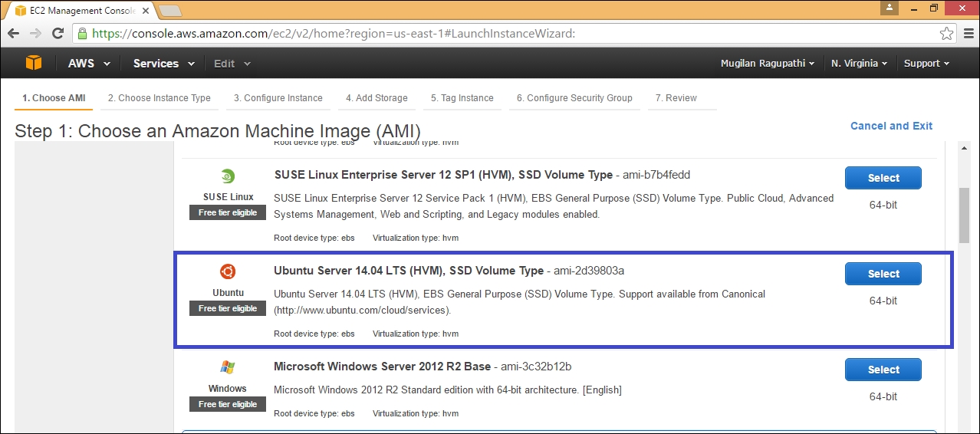The height and width of the screenshot is (434, 980).
Task: Click Free tier eligible badge under SUSE Linux
Action: pyautogui.click(x=228, y=212)
